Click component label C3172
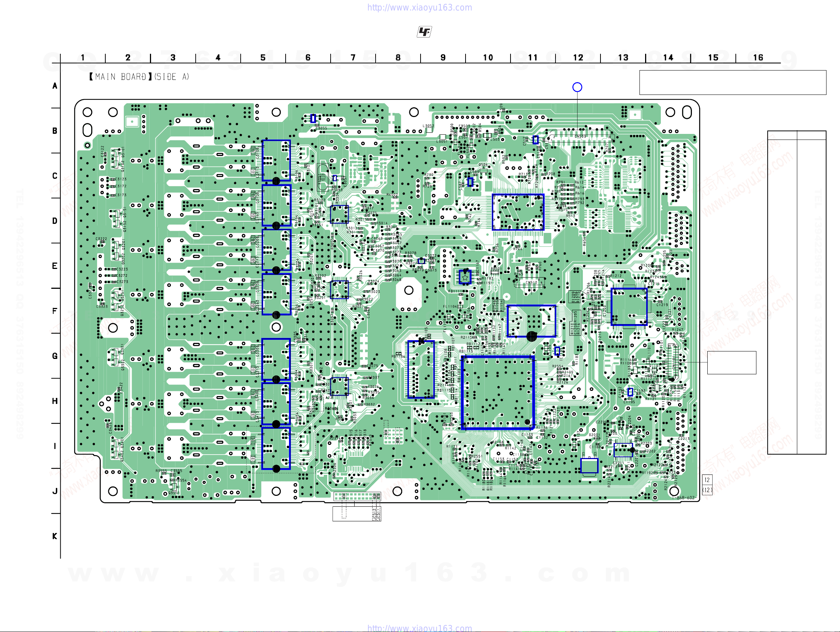840x632 pixels. (x=121, y=186)
